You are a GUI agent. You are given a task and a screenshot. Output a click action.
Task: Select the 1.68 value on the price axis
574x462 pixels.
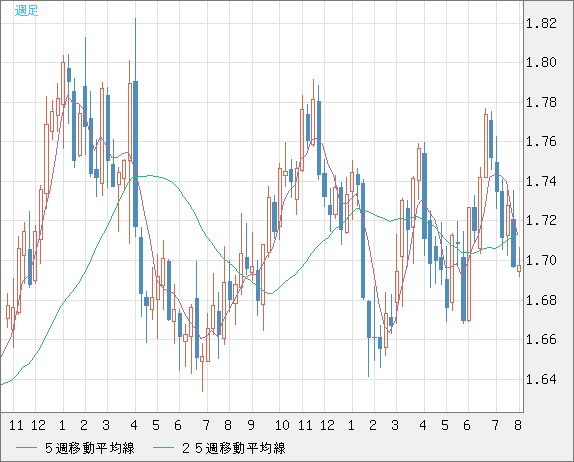541,300
